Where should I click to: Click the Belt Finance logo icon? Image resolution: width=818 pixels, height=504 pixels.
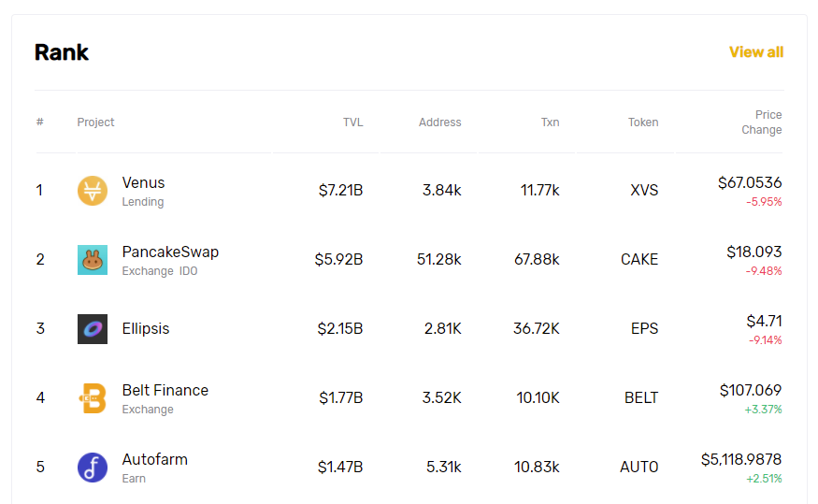pos(93,398)
